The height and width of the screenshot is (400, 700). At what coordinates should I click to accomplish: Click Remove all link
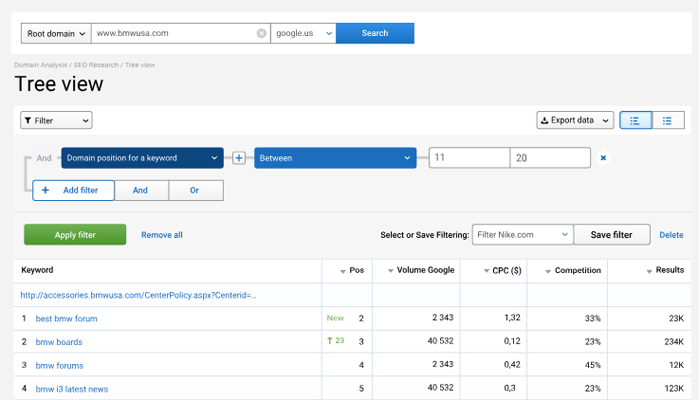point(162,235)
